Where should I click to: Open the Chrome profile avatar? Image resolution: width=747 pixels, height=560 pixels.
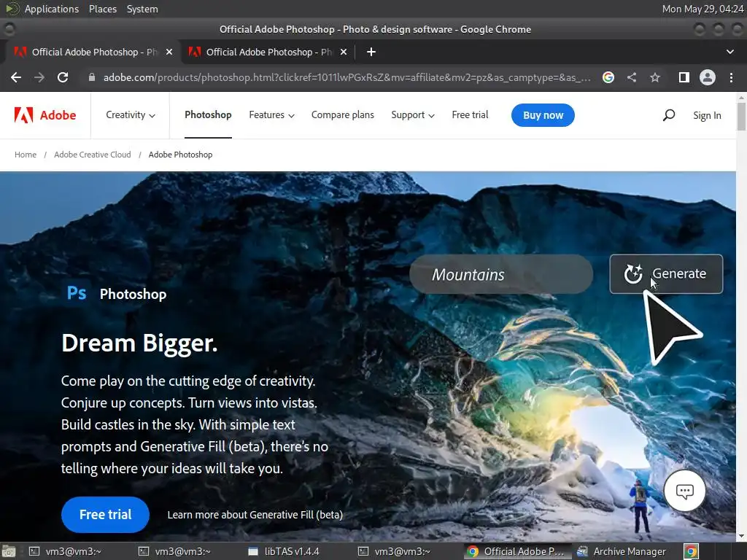pos(708,77)
